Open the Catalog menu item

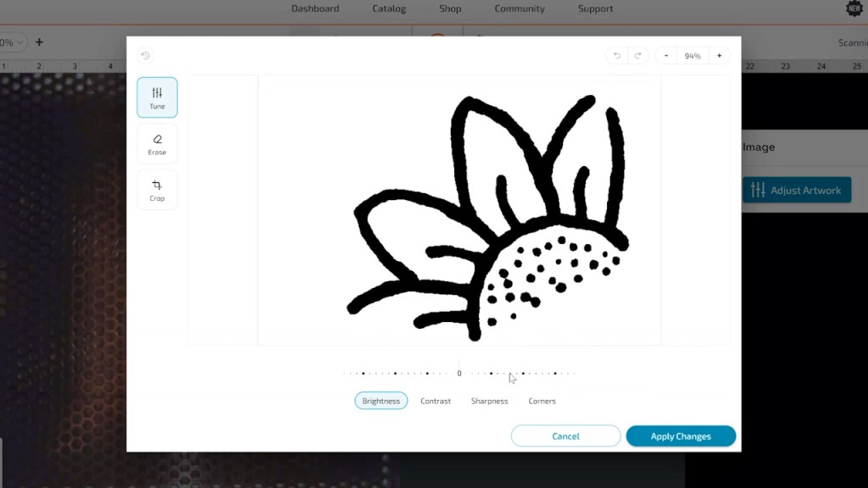point(389,8)
